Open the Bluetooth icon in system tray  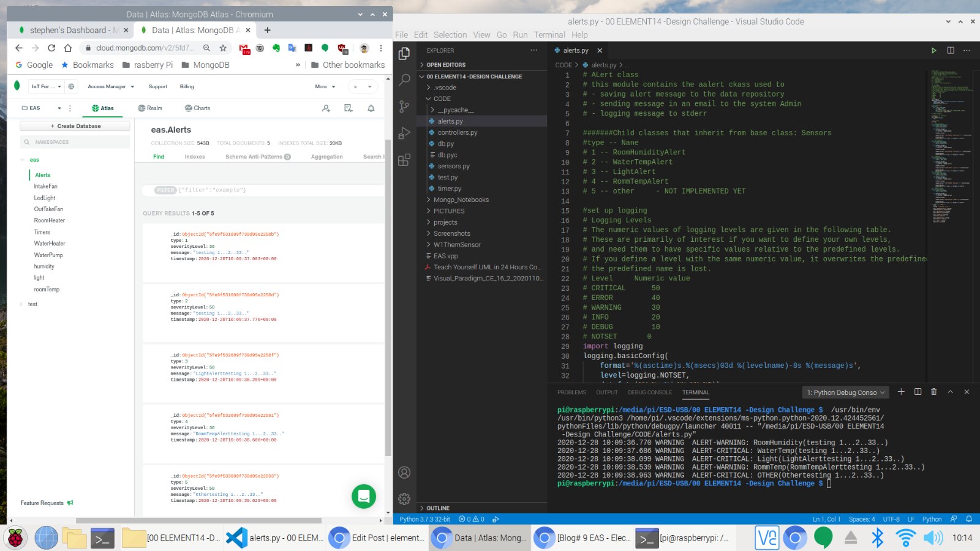[x=877, y=538]
